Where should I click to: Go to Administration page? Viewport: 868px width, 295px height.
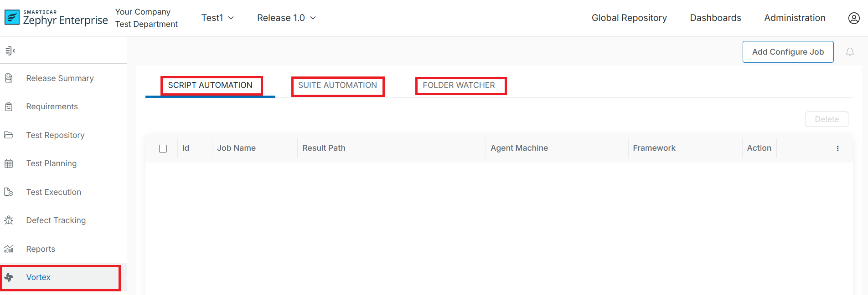click(x=795, y=18)
